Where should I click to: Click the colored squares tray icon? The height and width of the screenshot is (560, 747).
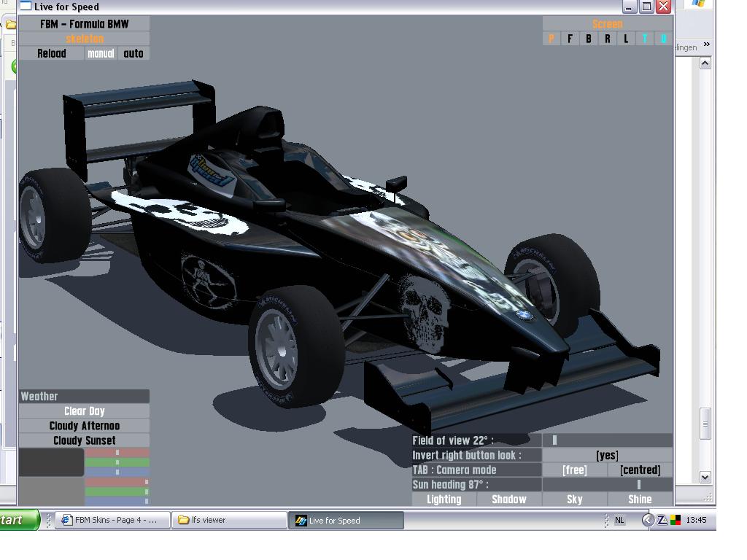pos(676,520)
